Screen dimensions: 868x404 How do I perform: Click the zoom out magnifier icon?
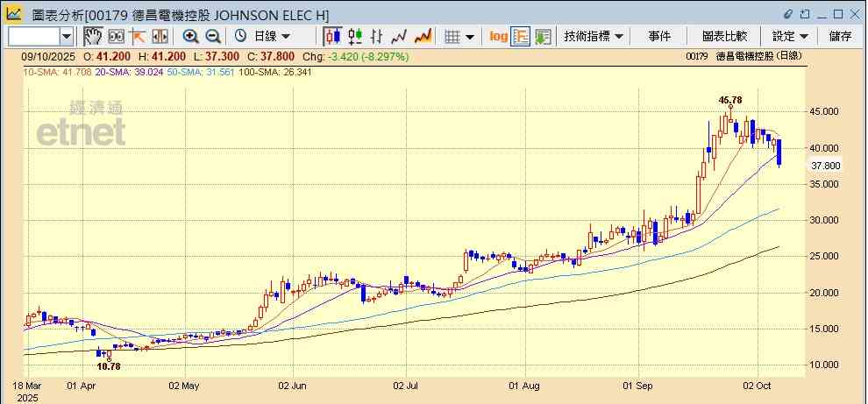click(212, 36)
